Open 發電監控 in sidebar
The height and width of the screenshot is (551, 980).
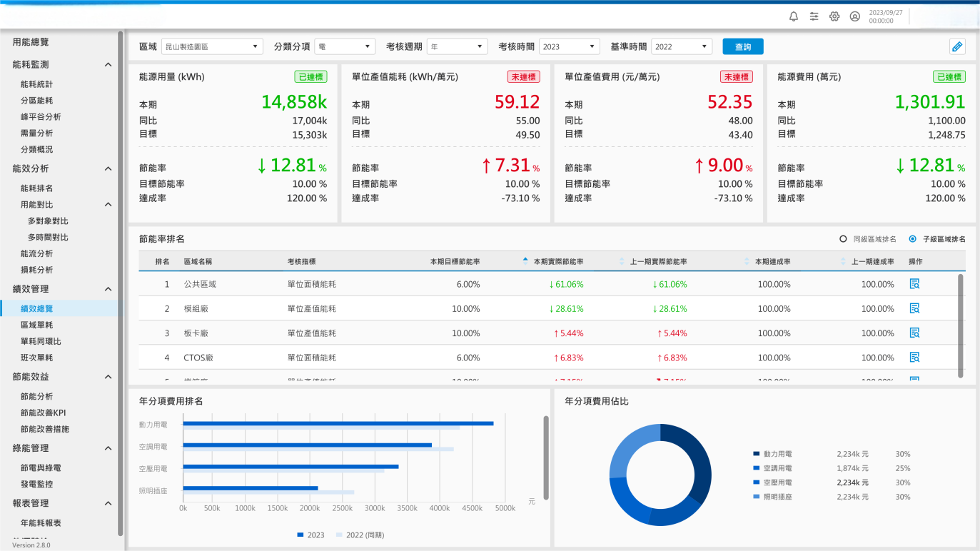(36, 485)
